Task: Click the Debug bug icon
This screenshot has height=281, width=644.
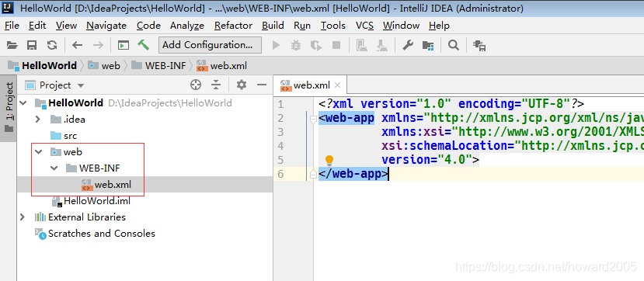Action: [x=296, y=46]
